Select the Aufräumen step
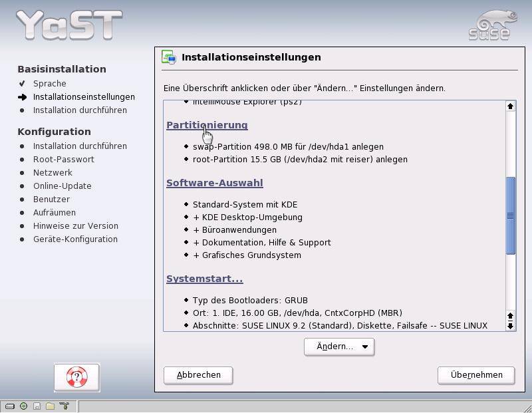 point(55,212)
